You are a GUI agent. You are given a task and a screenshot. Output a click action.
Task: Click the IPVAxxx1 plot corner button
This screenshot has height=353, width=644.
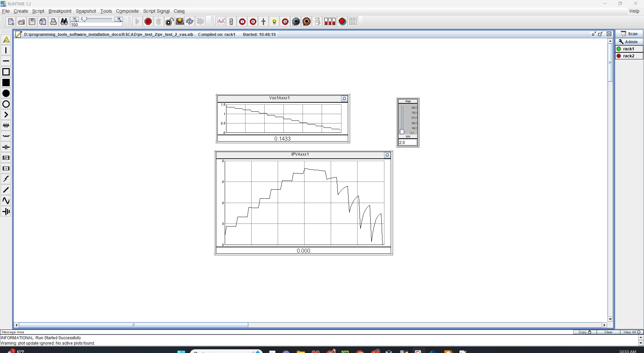[387, 155]
